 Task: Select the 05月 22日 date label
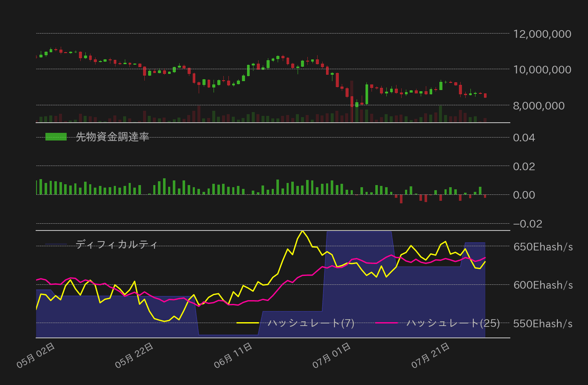click(135, 355)
